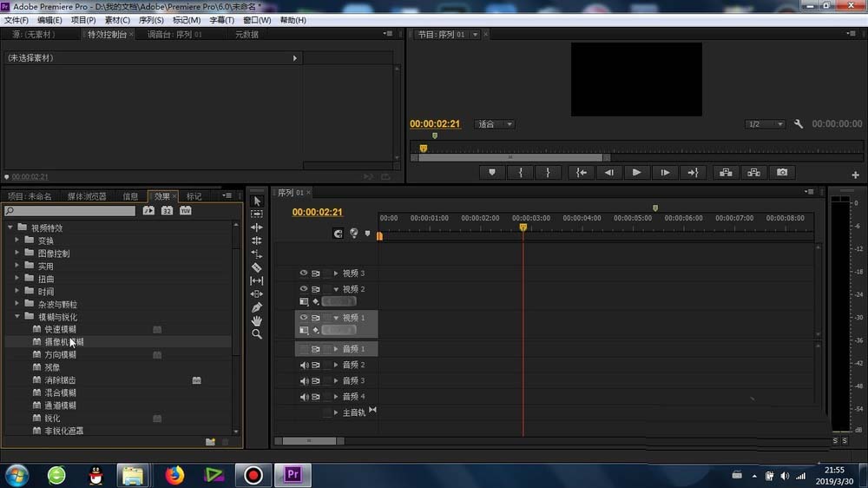Viewport: 868px width, 488px height.
Task: Toggle sync lock for 音频 1 track
Action: tap(316, 349)
